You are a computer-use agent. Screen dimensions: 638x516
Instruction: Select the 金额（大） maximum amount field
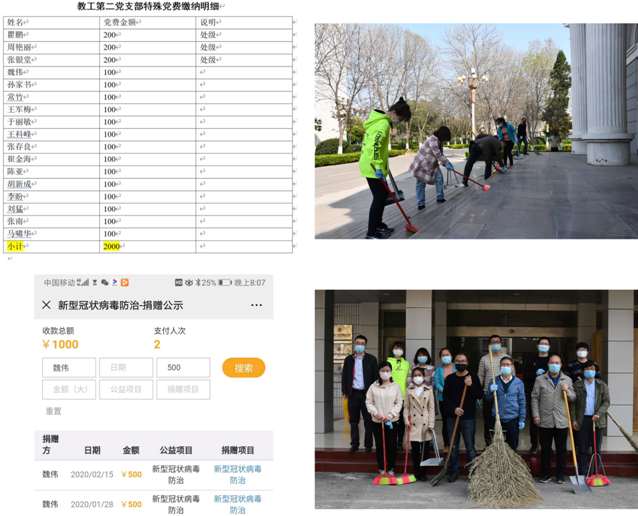point(69,389)
